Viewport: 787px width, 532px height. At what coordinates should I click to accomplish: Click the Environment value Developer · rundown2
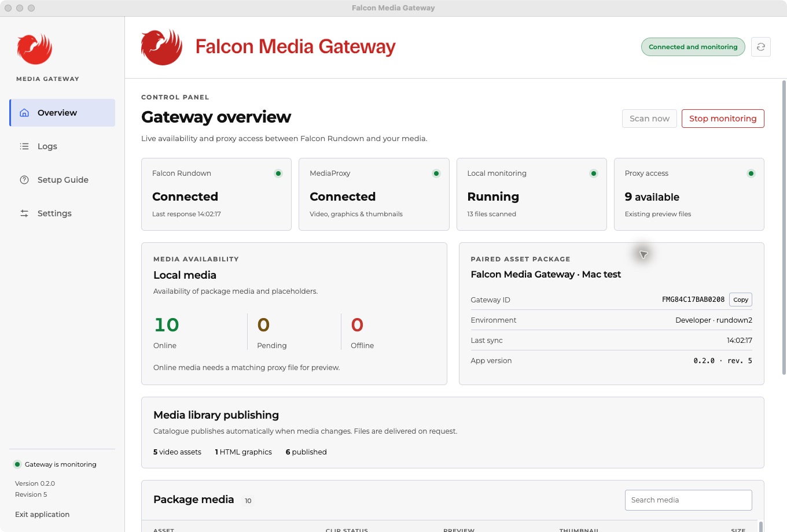point(714,320)
